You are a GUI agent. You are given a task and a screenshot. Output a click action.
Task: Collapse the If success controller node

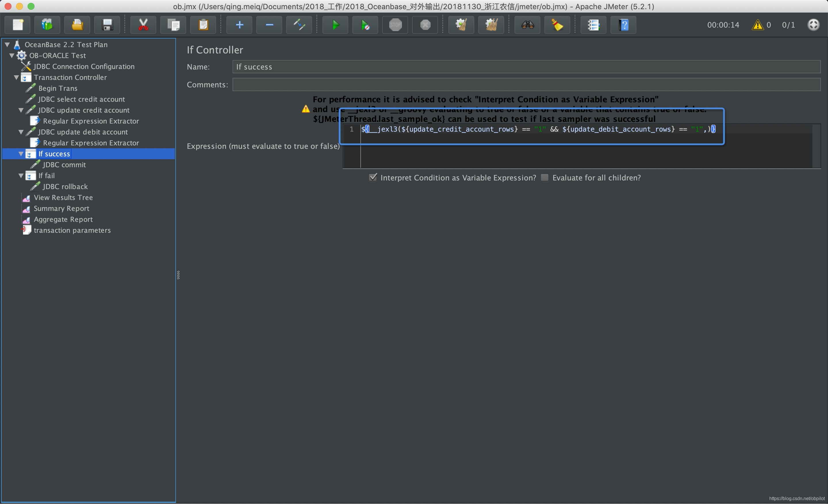tap(21, 154)
